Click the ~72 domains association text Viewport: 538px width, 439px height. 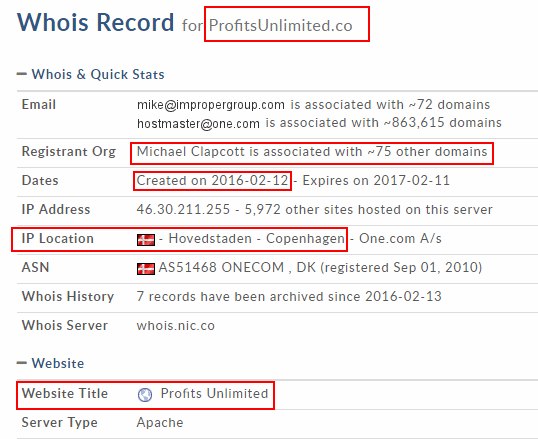(x=390, y=104)
